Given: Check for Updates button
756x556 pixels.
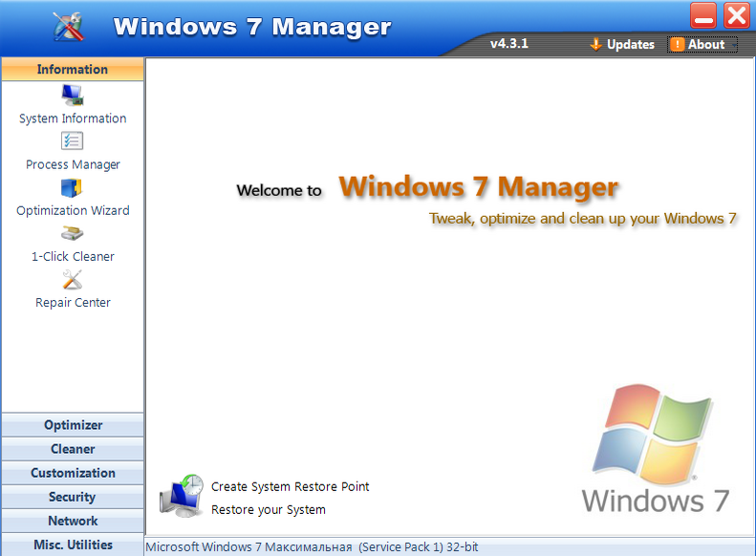Looking at the screenshot, I should (x=622, y=44).
